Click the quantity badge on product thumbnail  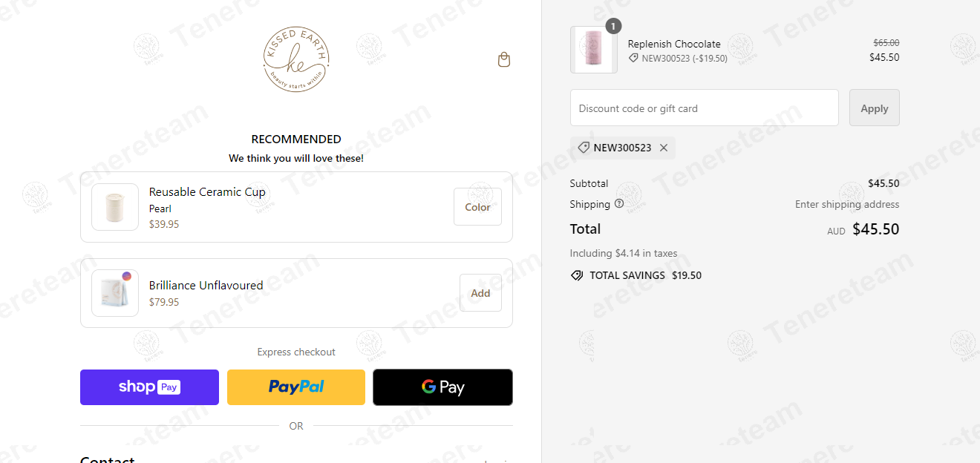tap(612, 26)
